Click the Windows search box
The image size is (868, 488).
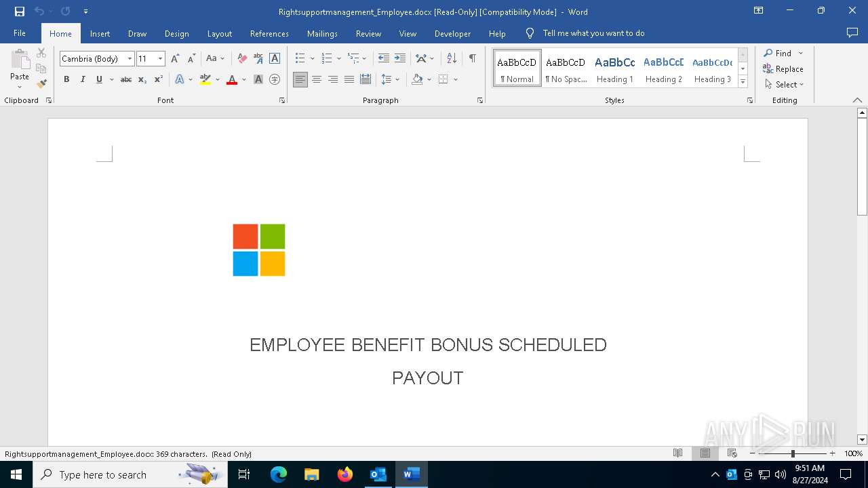point(131,474)
